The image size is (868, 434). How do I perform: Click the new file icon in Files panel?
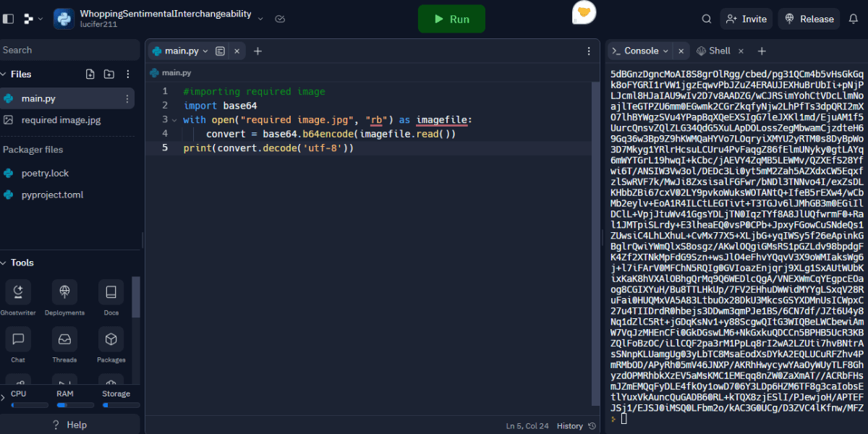click(x=89, y=74)
